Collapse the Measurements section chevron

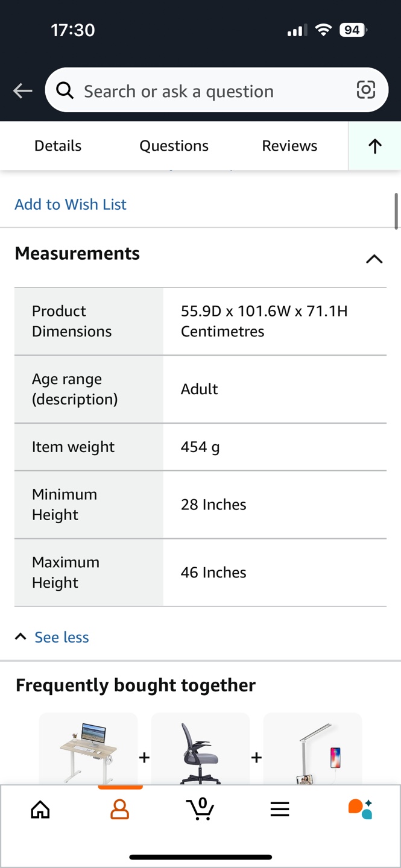coord(374,259)
